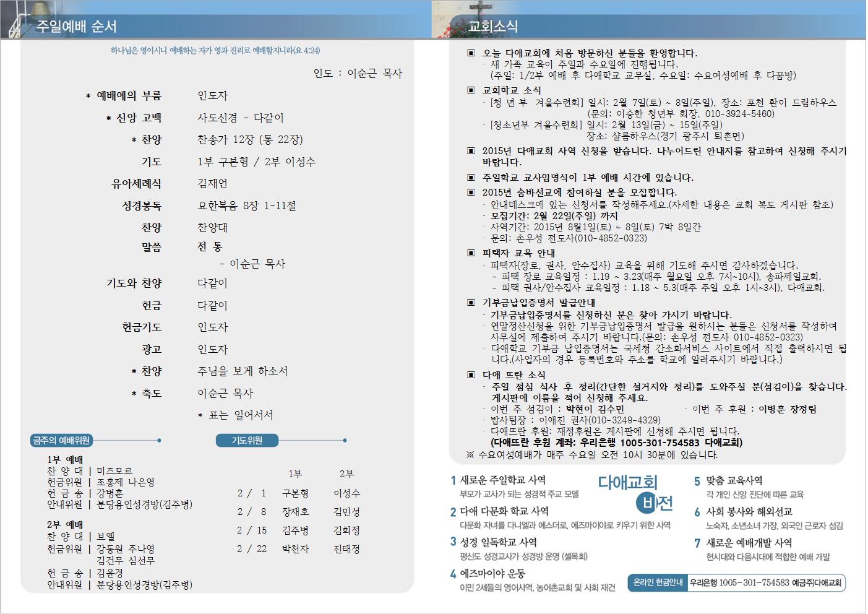The width and height of the screenshot is (868, 614).
Task: Click the 온라인 헌금안내 badge
Action: [658, 582]
